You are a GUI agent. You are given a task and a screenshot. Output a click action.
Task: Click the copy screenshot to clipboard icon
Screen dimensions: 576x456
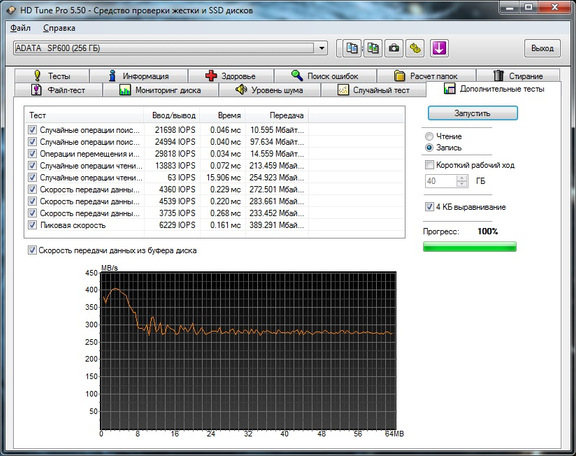tap(373, 48)
